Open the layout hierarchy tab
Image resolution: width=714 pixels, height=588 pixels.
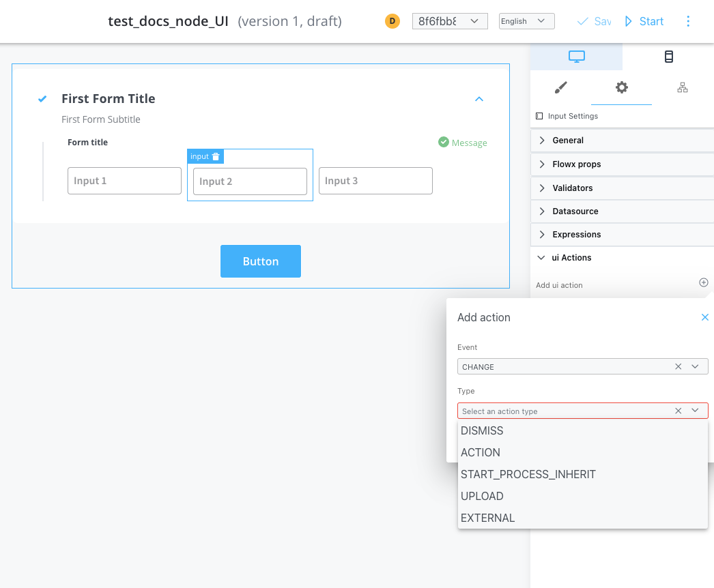click(682, 87)
